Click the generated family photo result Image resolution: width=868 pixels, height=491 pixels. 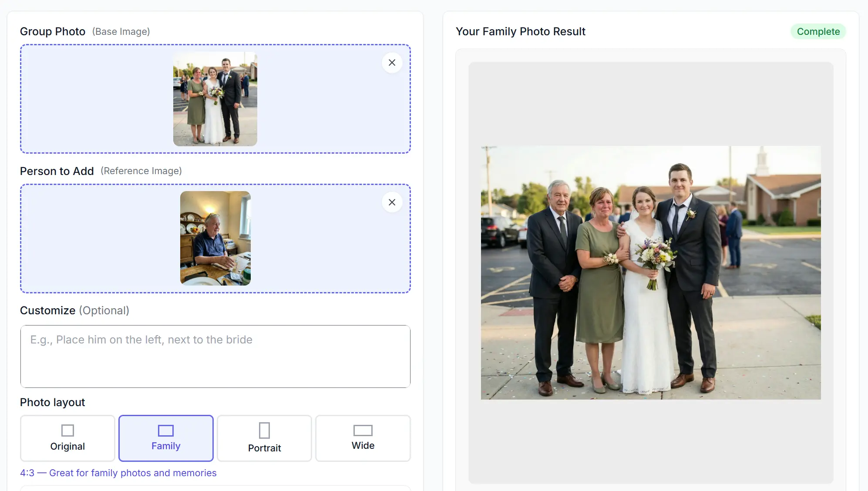[x=650, y=272]
